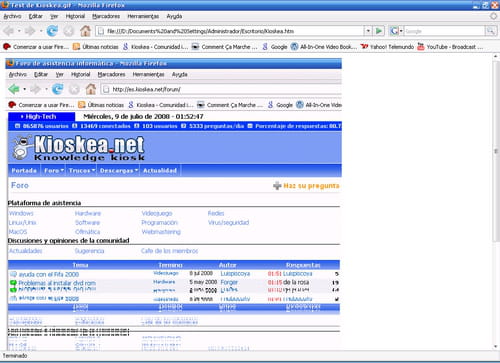Open the Marcadores menu in the outer Firefox window
Screen dimensions: 500x363
(x=106, y=16)
